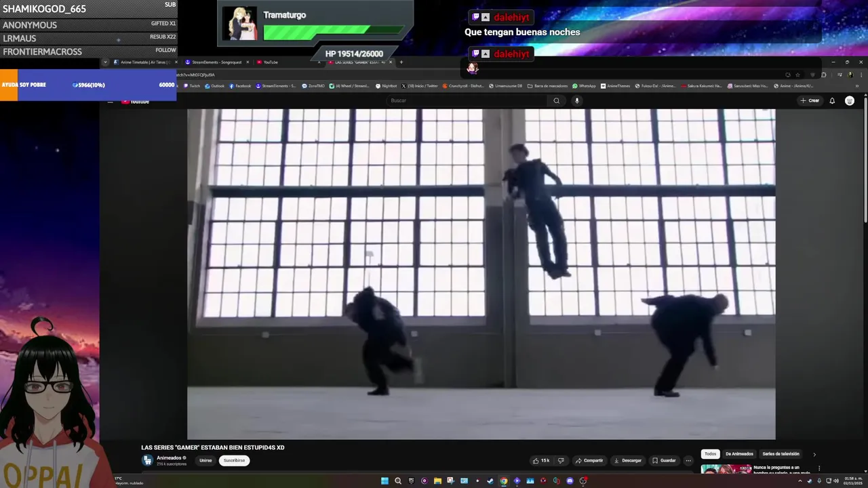
Task: Dislike the video with thumbs-down
Action: pyautogui.click(x=561, y=460)
